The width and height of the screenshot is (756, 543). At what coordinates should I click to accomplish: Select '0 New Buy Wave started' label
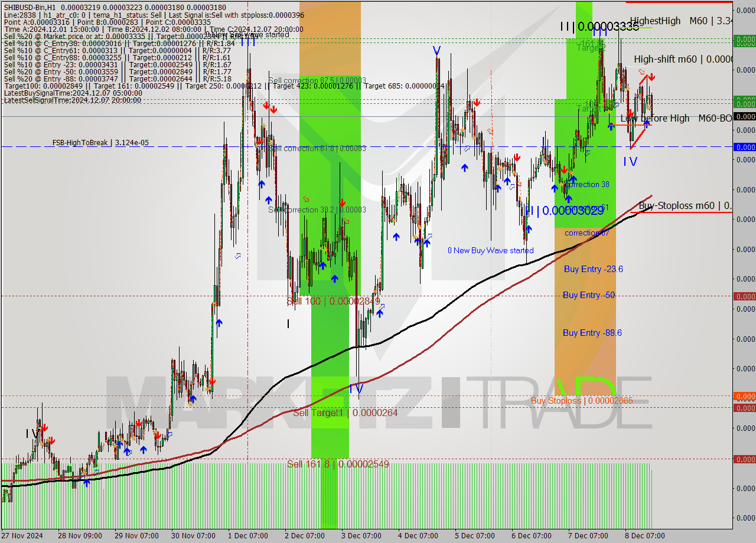pos(490,250)
